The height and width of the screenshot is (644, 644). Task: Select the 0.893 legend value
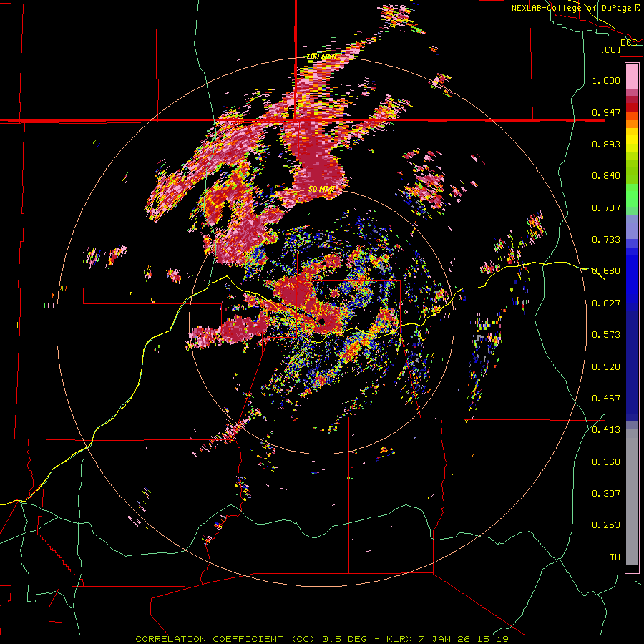pos(606,144)
